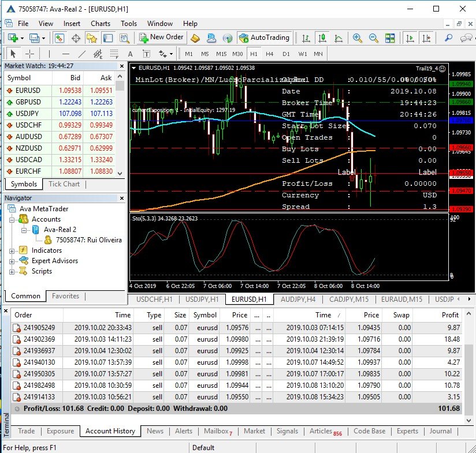Click the Market Watch scroll down arrow

(x=120, y=174)
